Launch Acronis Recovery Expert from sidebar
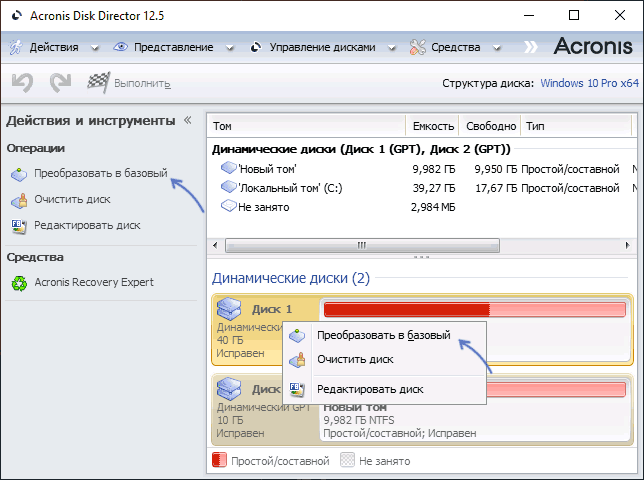 click(x=94, y=282)
